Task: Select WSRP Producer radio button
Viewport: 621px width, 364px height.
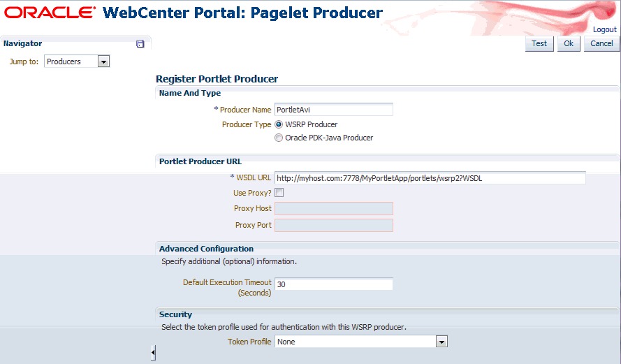Action: 279,124
